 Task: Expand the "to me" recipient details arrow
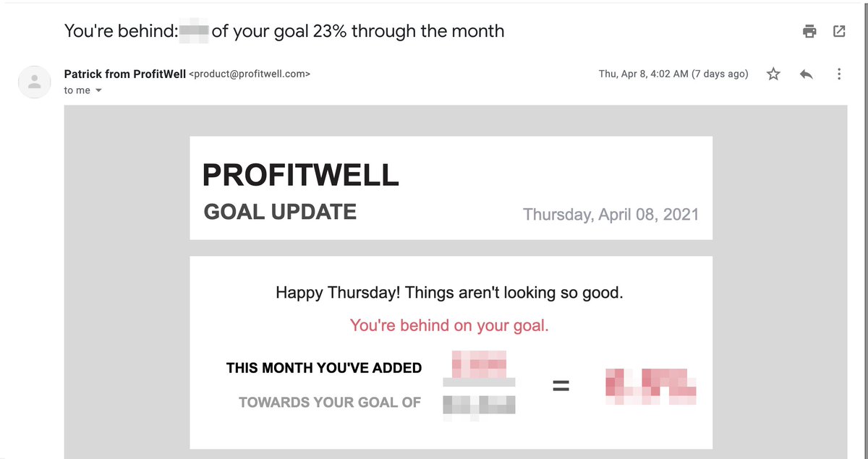click(98, 91)
